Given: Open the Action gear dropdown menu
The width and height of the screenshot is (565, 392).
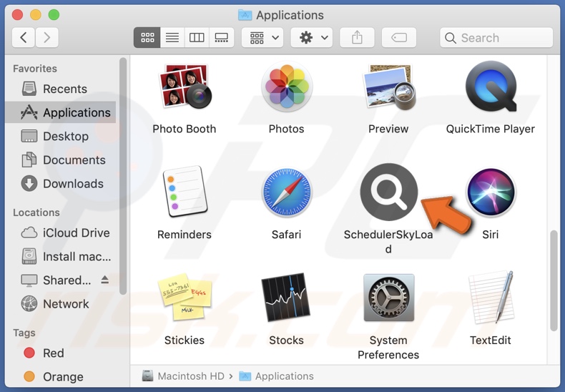Looking at the screenshot, I should (312, 37).
